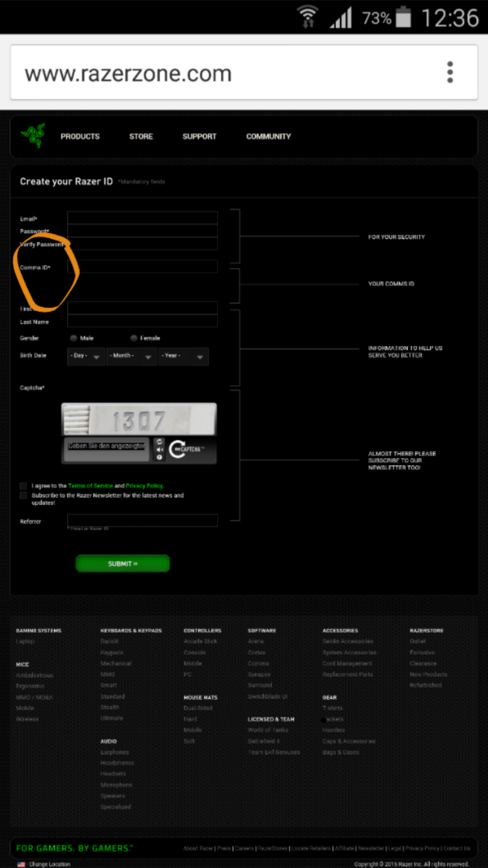The image size is (488, 868).
Task: Click the Change Location link
Action: pos(50,864)
